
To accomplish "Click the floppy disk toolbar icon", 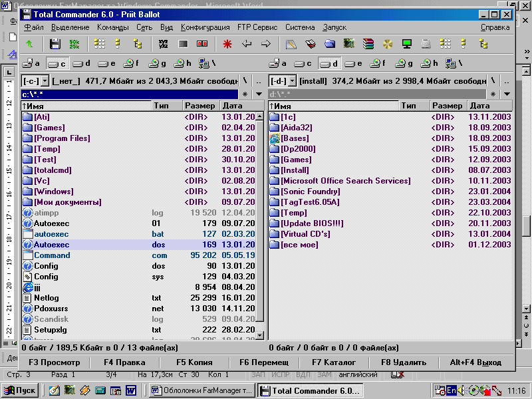I will pos(55,44).
